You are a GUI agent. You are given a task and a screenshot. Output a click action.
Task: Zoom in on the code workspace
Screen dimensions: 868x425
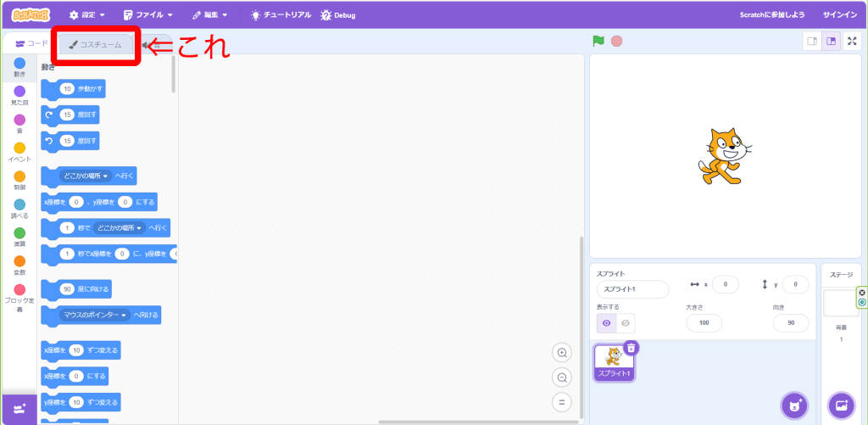[561, 352]
